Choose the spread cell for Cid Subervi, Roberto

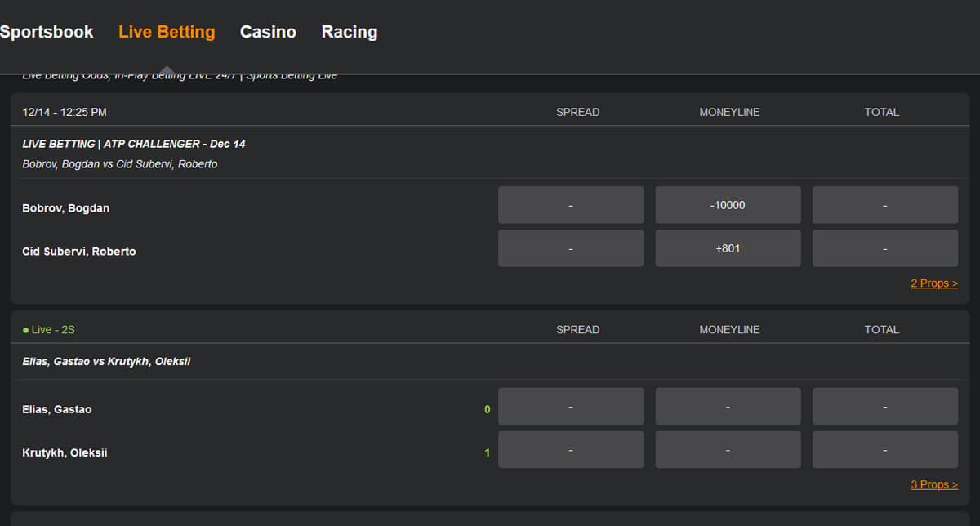(571, 248)
